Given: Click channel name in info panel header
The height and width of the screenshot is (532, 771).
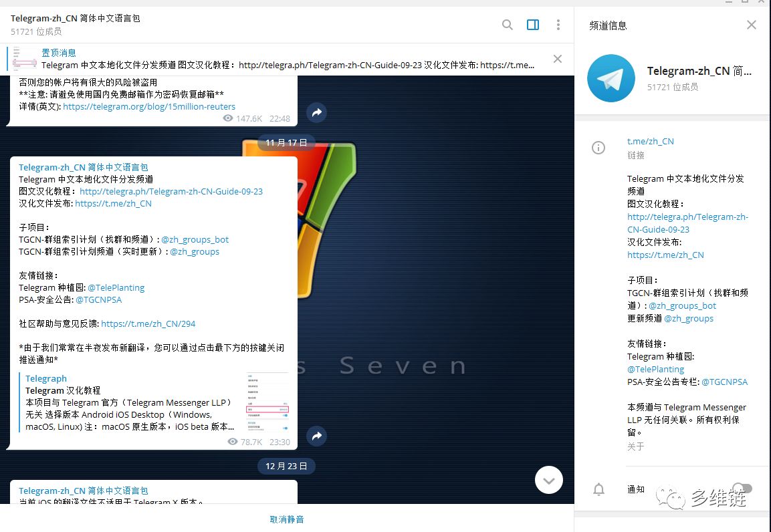Looking at the screenshot, I should [x=699, y=72].
